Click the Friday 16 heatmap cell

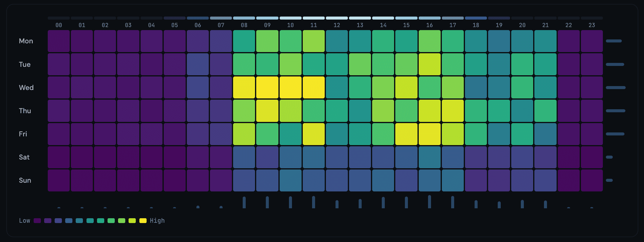(x=430, y=134)
